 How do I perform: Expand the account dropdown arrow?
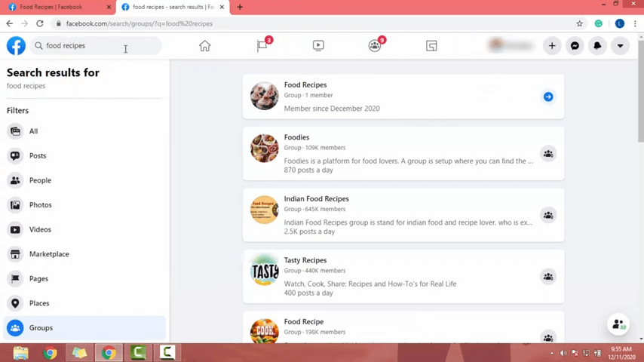pyautogui.click(x=620, y=45)
